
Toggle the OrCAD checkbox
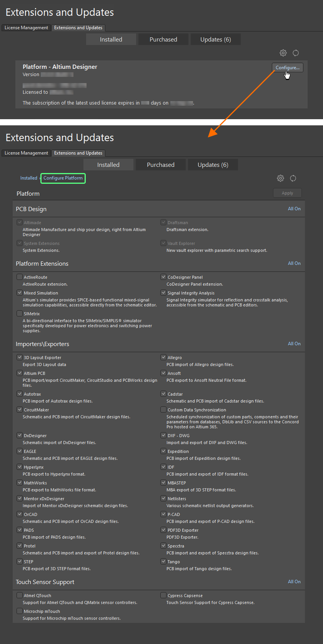[20, 514]
